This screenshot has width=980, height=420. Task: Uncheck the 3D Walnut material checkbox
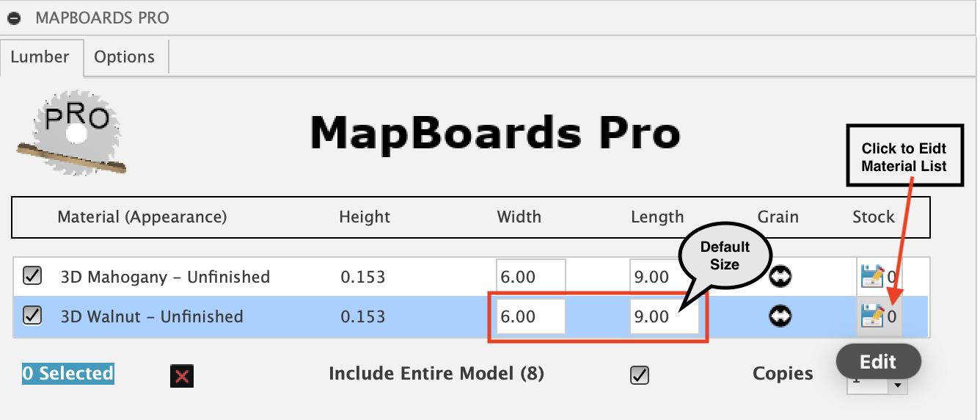point(32,316)
